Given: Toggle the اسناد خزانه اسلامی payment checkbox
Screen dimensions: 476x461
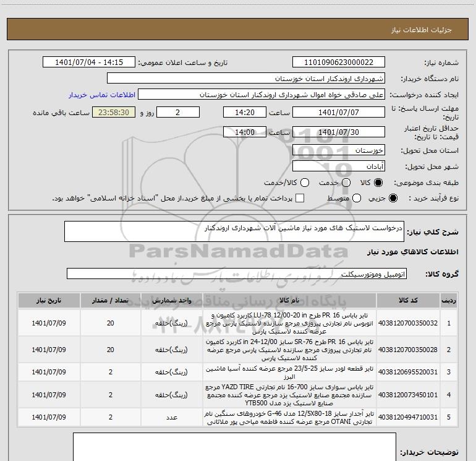Looking at the screenshot, I should tap(300, 198).
